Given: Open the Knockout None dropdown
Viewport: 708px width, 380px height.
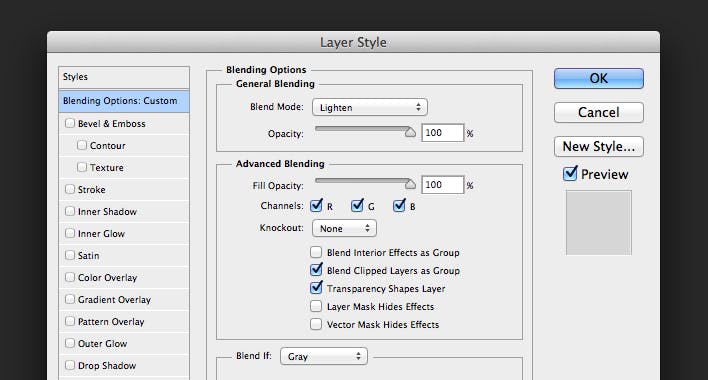Looking at the screenshot, I should (x=344, y=228).
